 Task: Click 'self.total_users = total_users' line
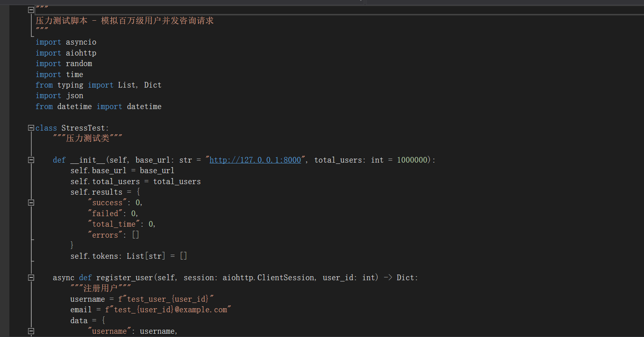(x=135, y=181)
